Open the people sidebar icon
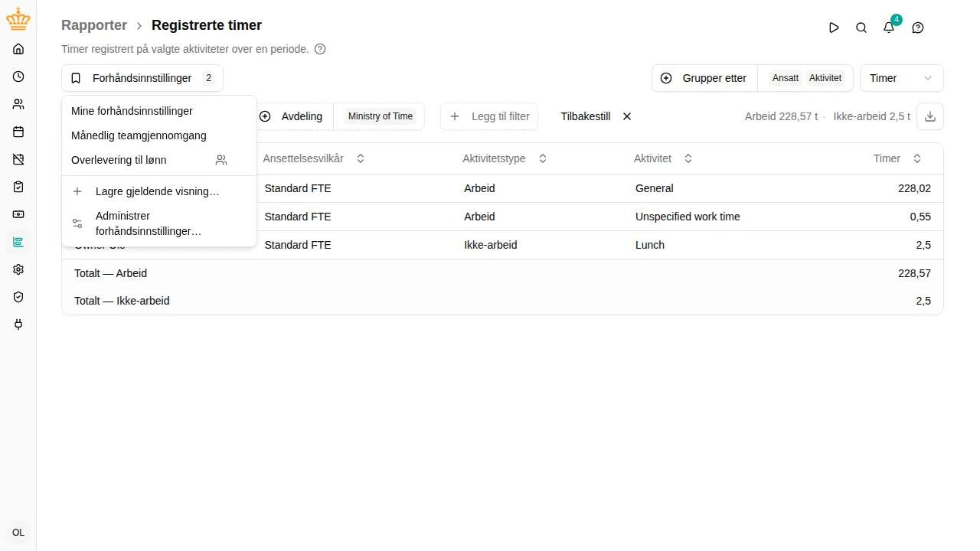The width and height of the screenshot is (980, 551). pos(18,104)
